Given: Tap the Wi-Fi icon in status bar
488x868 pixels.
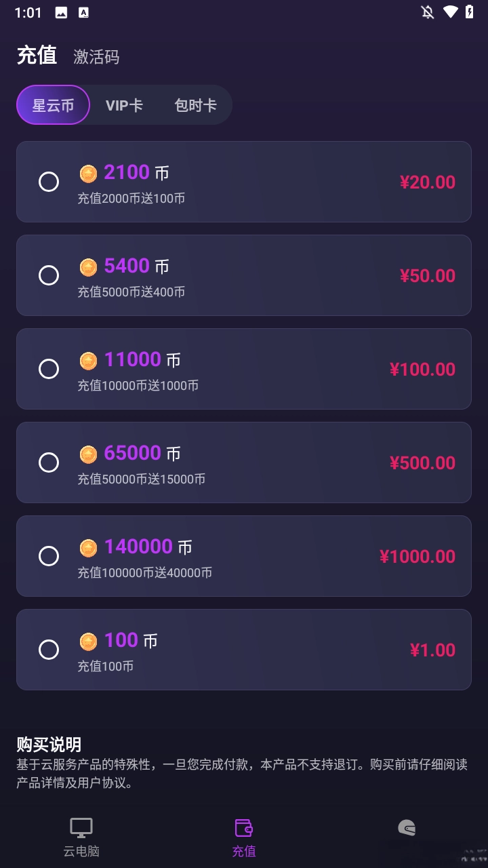Looking at the screenshot, I should pyautogui.click(x=450, y=12).
